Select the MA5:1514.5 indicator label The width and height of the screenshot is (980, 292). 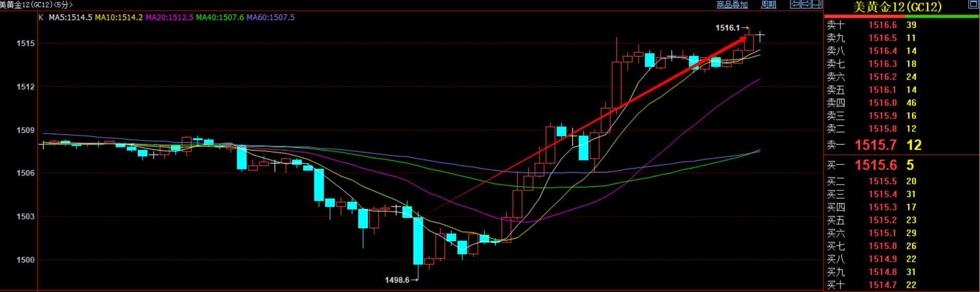click(71, 18)
